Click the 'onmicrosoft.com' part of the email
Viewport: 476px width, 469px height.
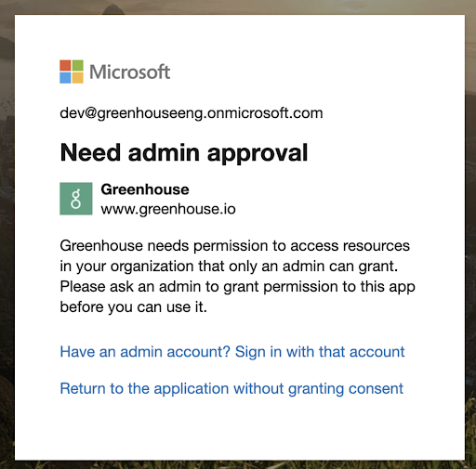265,112
